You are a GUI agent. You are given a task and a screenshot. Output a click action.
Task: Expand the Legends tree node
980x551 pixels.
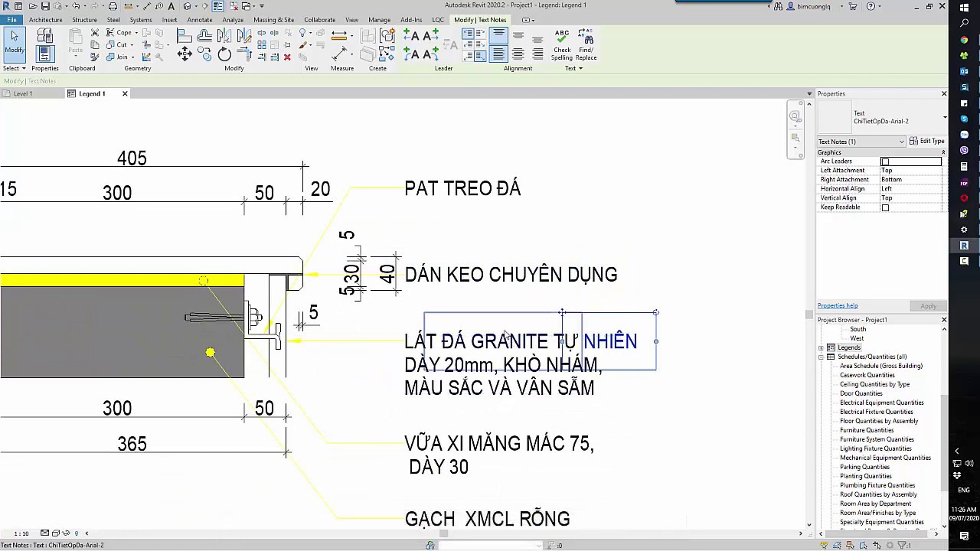click(821, 347)
